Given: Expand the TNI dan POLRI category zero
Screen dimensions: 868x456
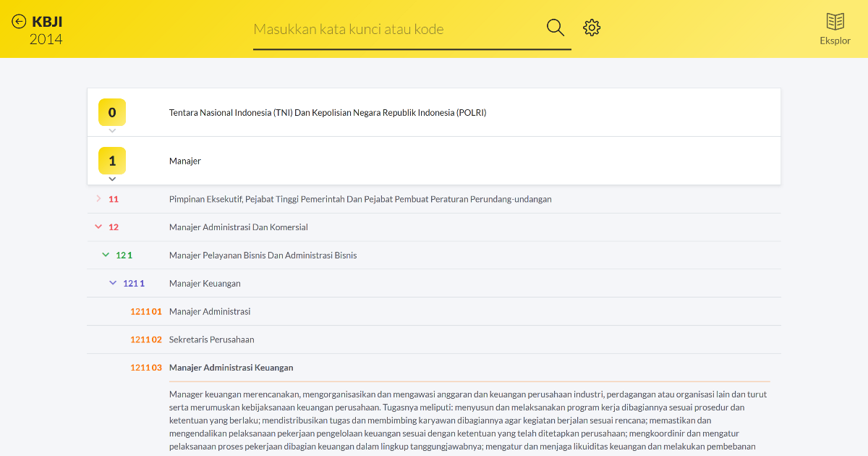Looking at the screenshot, I should (112, 131).
